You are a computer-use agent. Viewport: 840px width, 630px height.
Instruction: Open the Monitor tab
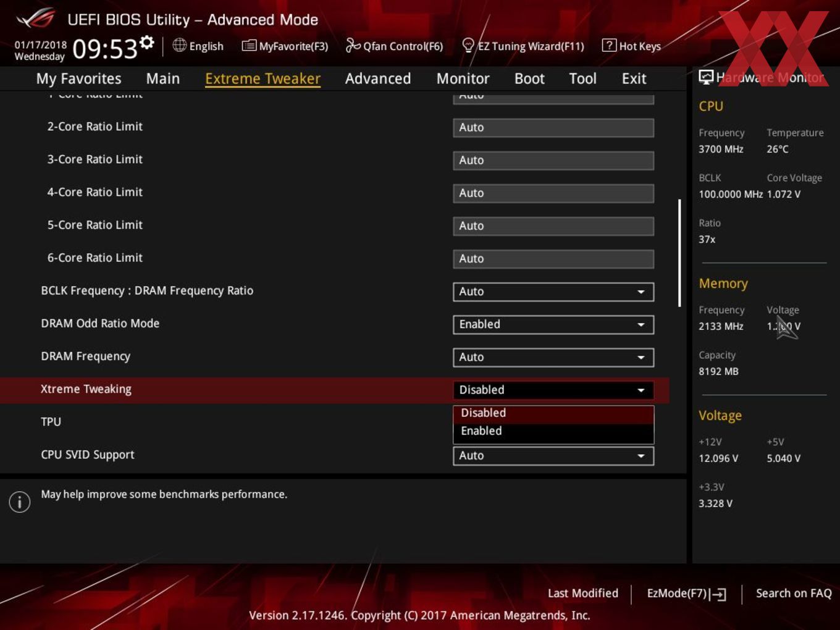(463, 78)
